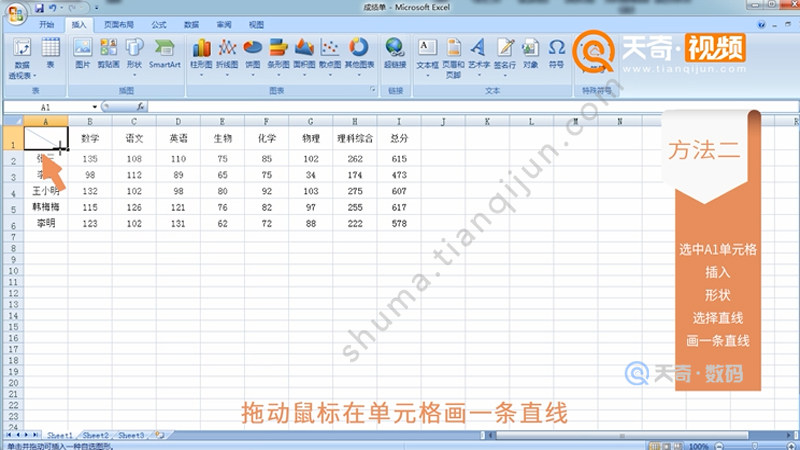The image size is (800, 450).
Task: Insert a scatter chart (散点图)
Action: coord(330,57)
